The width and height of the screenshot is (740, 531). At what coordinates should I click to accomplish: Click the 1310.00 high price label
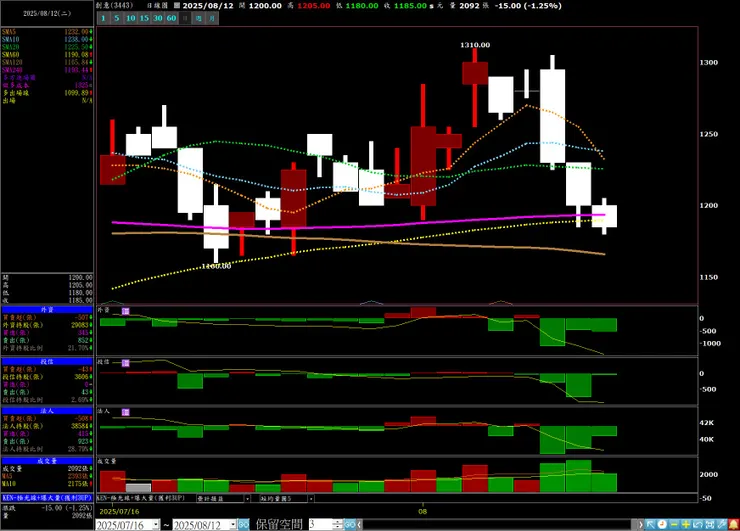tap(475, 45)
